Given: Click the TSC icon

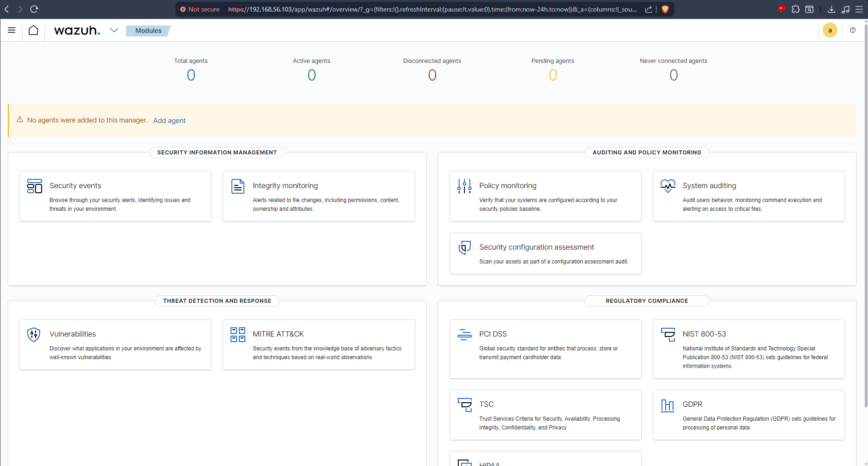Looking at the screenshot, I should click(464, 405).
